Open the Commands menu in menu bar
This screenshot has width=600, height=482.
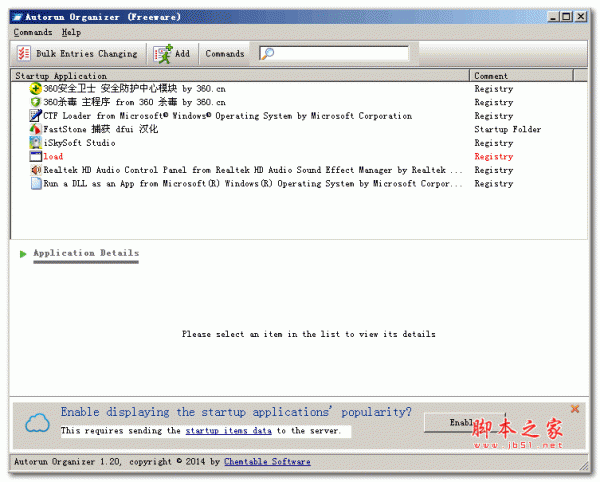click(33, 33)
